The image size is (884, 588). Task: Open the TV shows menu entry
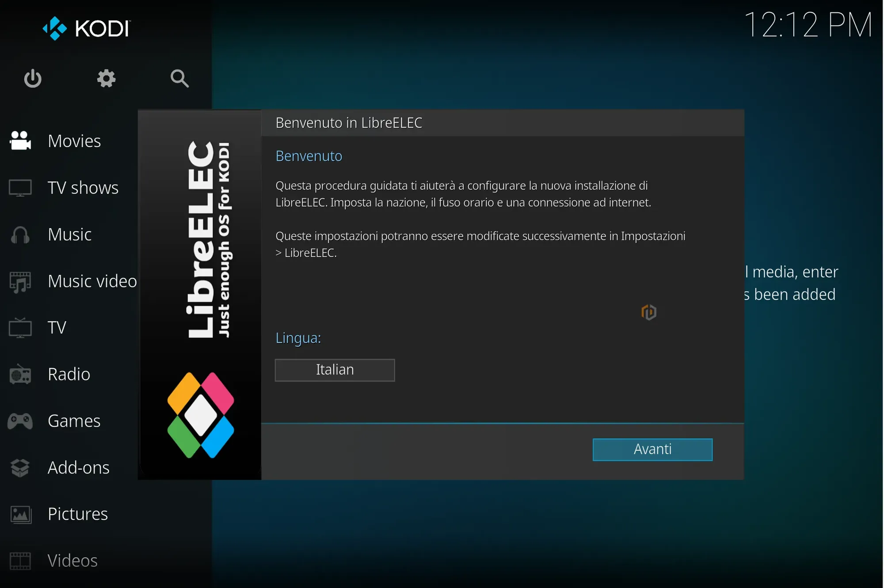[83, 188]
